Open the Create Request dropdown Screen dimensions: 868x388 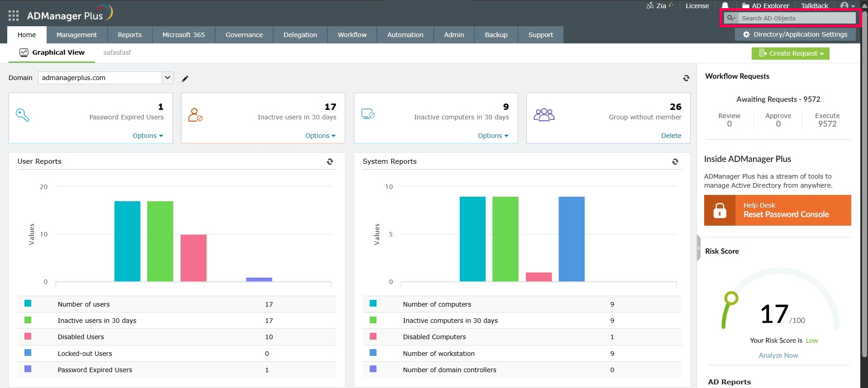(790, 53)
